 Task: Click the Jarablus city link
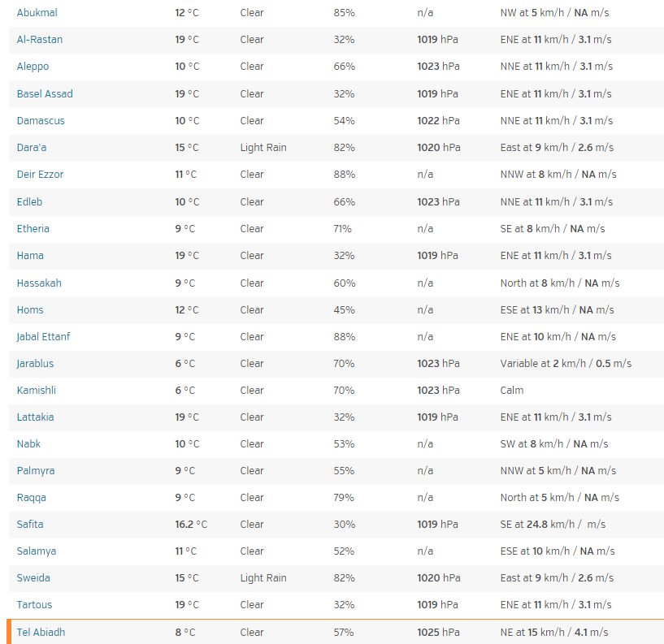click(35, 364)
